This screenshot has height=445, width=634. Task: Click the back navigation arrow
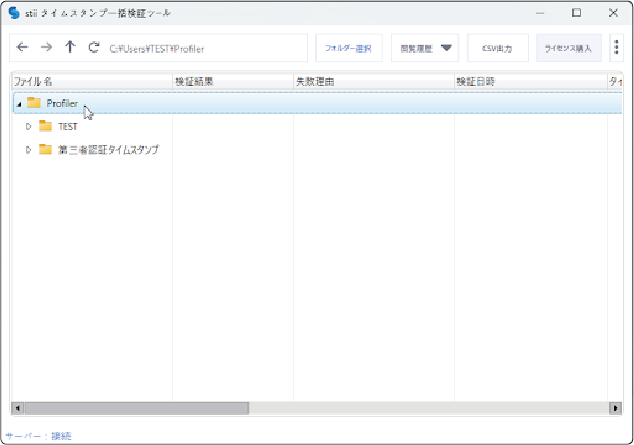(x=23, y=48)
